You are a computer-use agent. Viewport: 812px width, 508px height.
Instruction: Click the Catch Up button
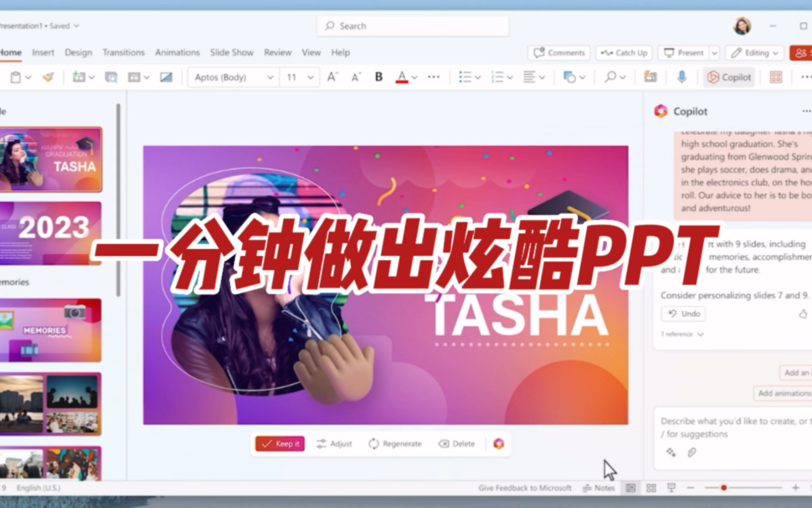(624, 53)
